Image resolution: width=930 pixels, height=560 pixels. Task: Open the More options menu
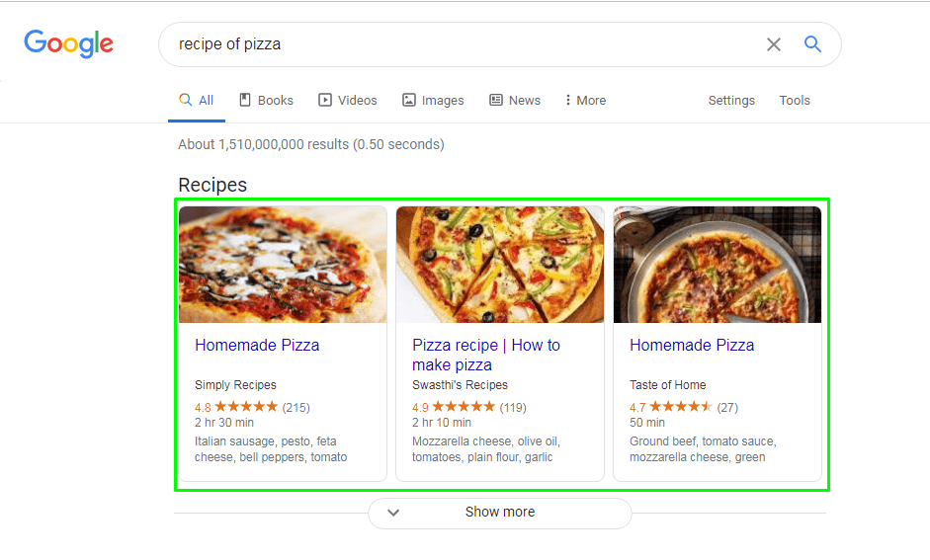(585, 100)
